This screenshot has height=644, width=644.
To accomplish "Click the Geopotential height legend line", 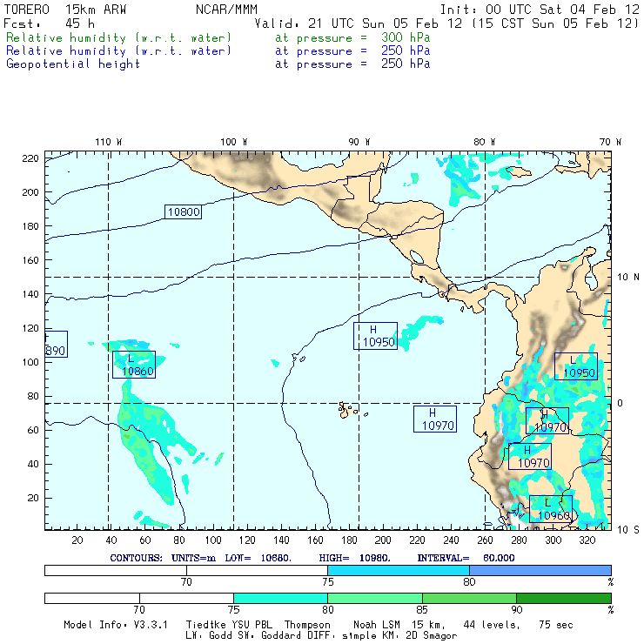I will (x=218, y=64).
